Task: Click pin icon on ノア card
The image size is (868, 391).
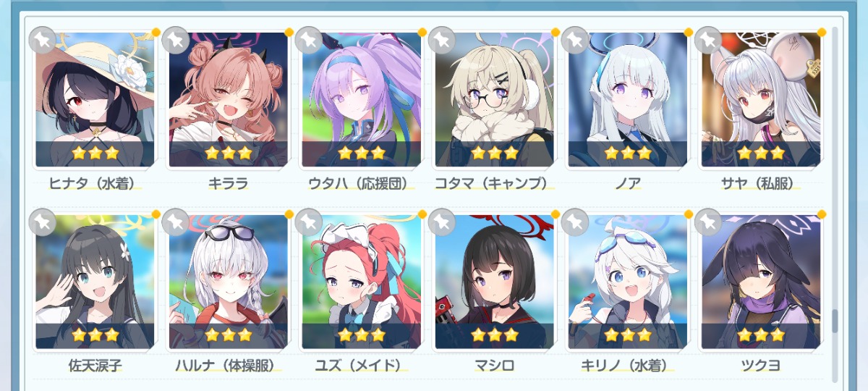Action: pyautogui.click(x=574, y=41)
